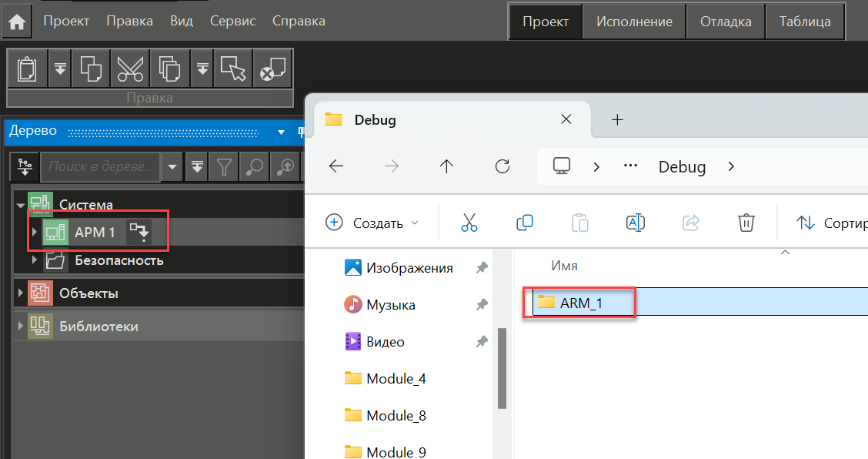Click the Создать button in Explorer

pos(373,223)
